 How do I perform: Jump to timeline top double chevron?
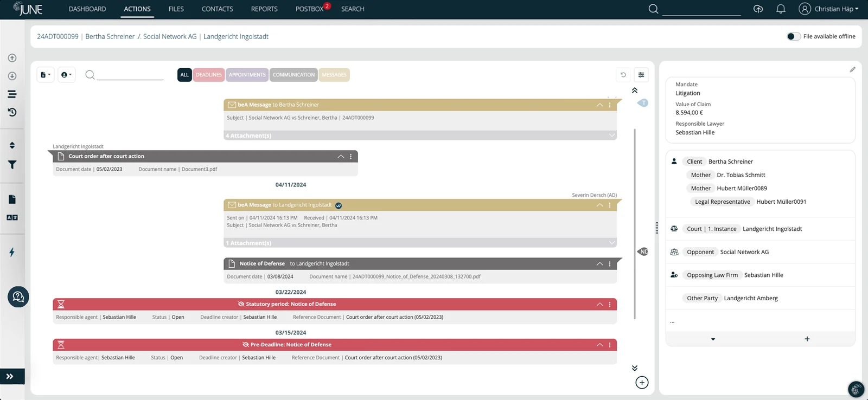(x=635, y=91)
